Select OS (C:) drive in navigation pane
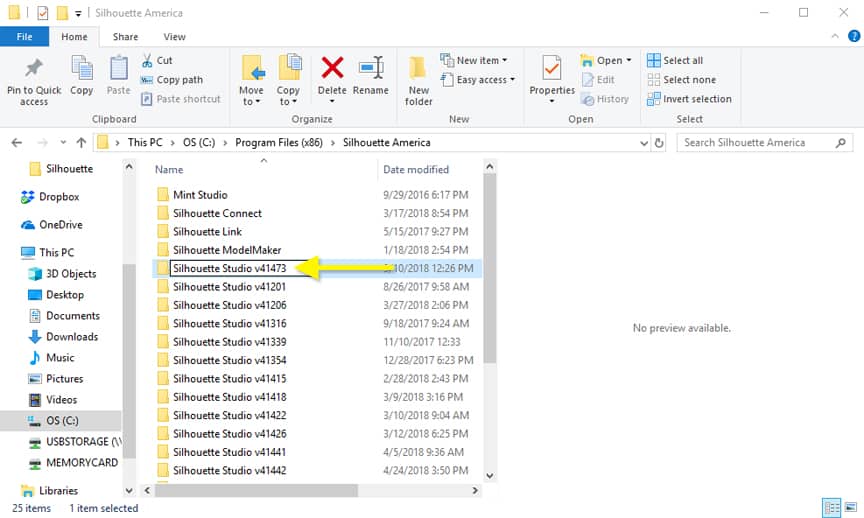The width and height of the screenshot is (864, 518). 62,420
